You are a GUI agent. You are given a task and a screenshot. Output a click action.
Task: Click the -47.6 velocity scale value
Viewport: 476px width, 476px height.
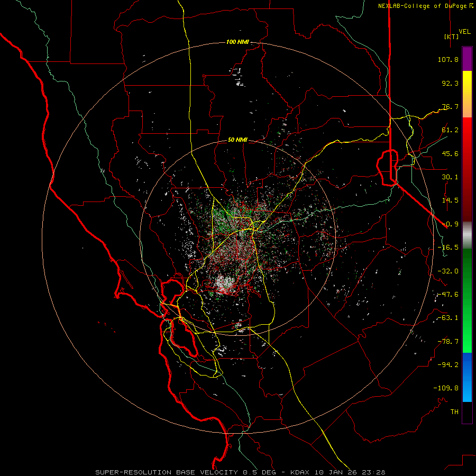448,295
